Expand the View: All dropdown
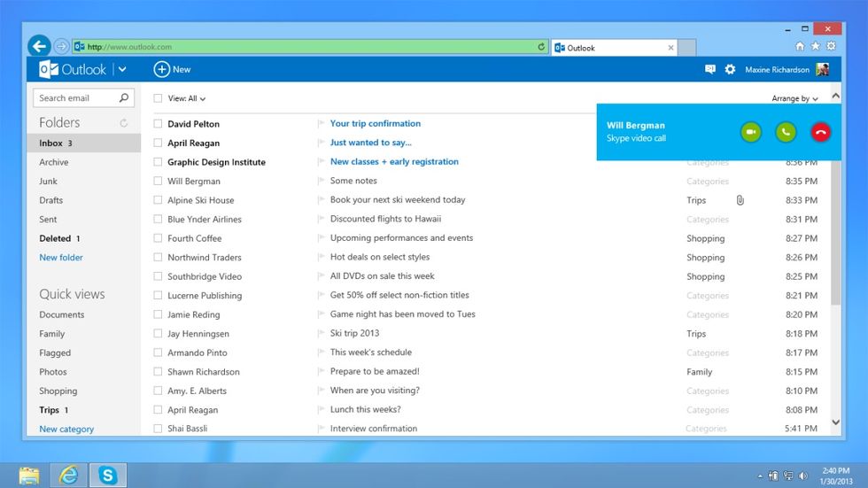 [187, 99]
